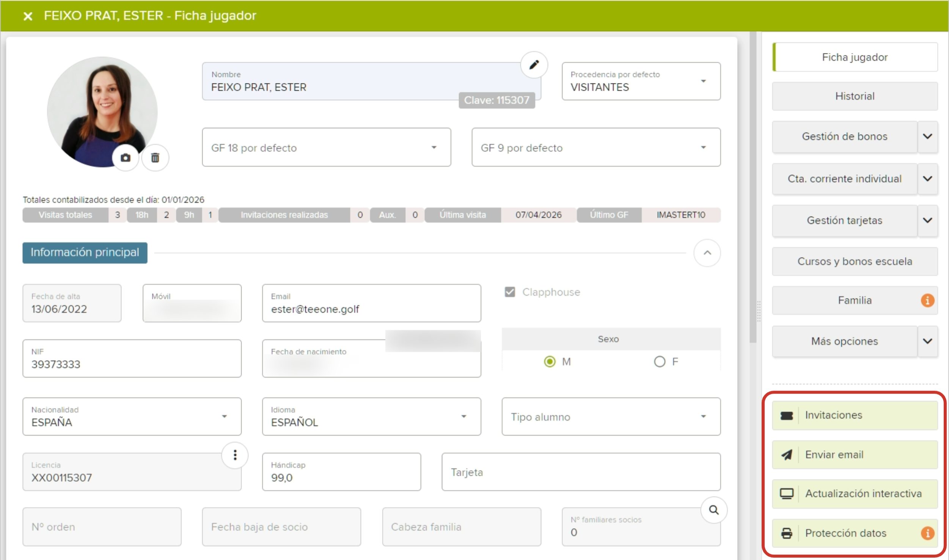Viewport: 949px width, 560px height.
Task: Click the Totales contabilizados date text
Action: coord(113,200)
